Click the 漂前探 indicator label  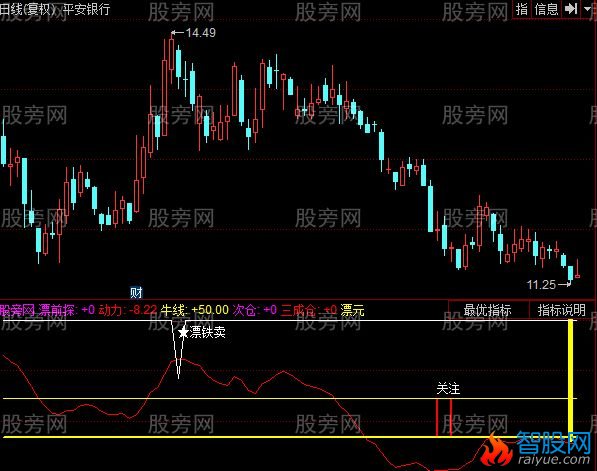point(56,310)
